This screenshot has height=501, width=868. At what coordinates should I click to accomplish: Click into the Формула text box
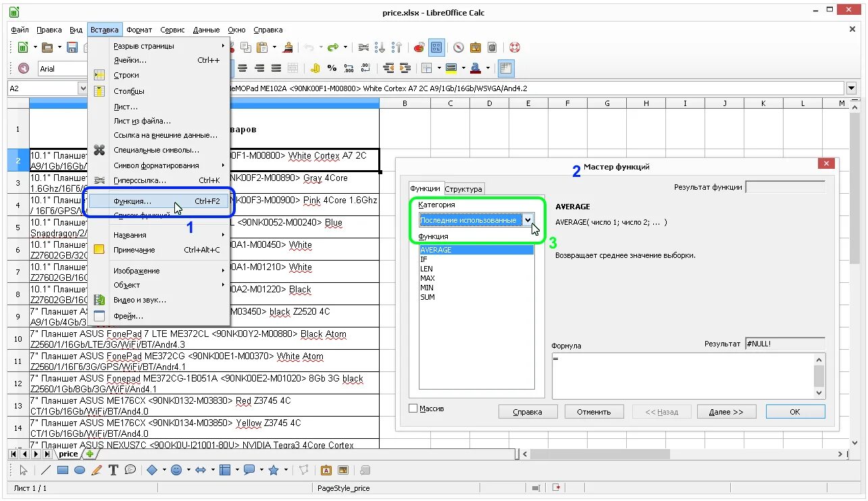pos(683,375)
